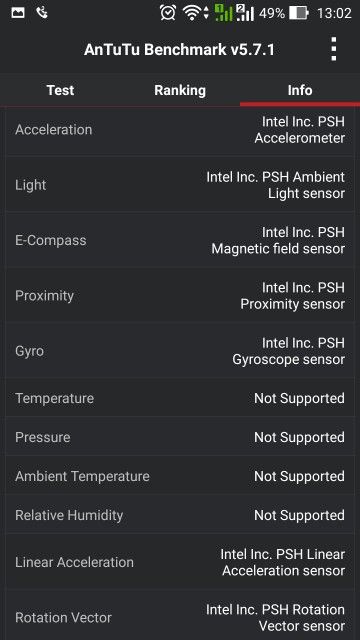Tap the SIM 1 signal icon
360x640 pixels.
pos(224,13)
